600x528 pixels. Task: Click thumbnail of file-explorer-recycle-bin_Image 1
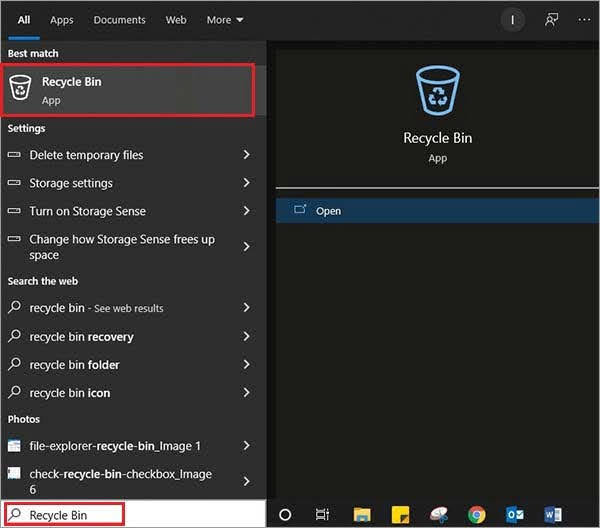coord(14,445)
